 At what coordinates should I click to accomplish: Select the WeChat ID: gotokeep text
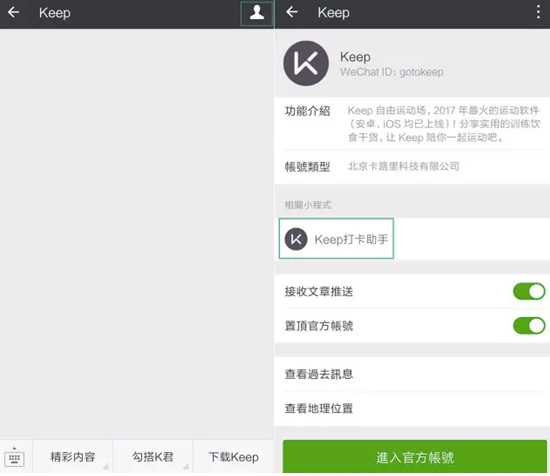coord(391,72)
